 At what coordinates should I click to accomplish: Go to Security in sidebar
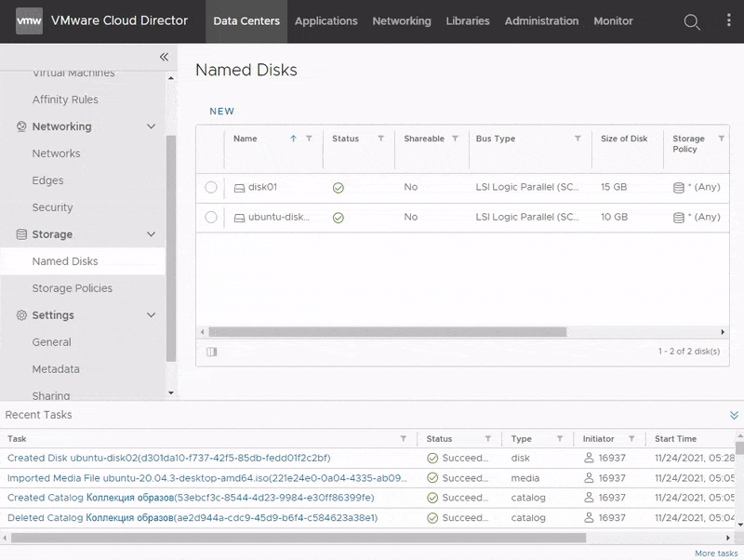52,207
